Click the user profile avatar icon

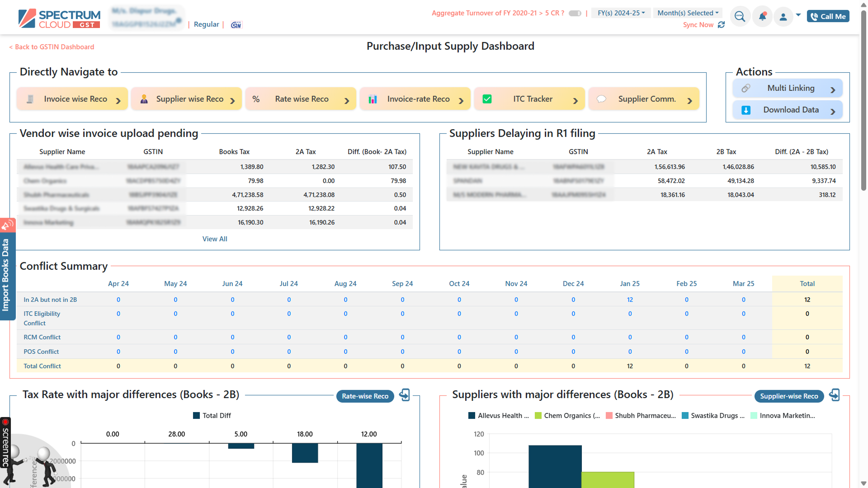pos(783,17)
